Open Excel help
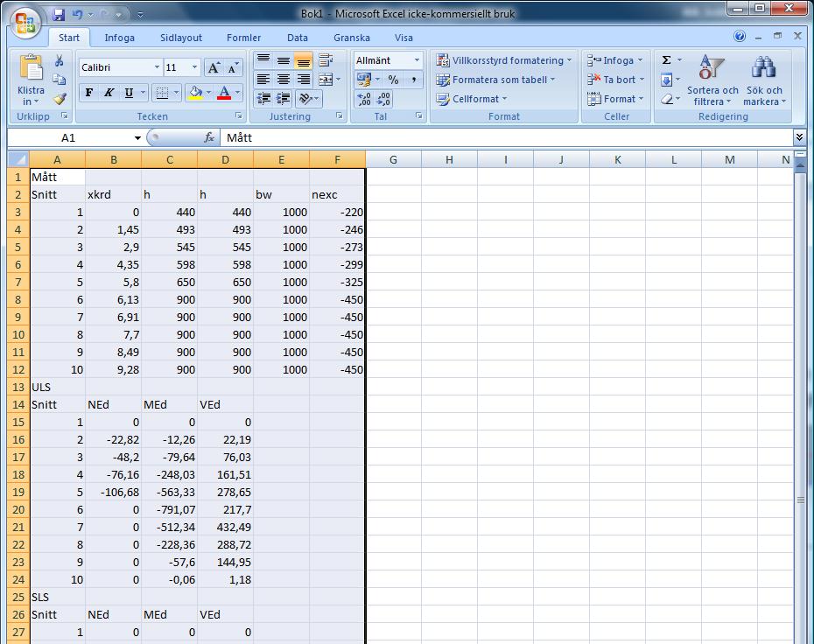 point(740,36)
